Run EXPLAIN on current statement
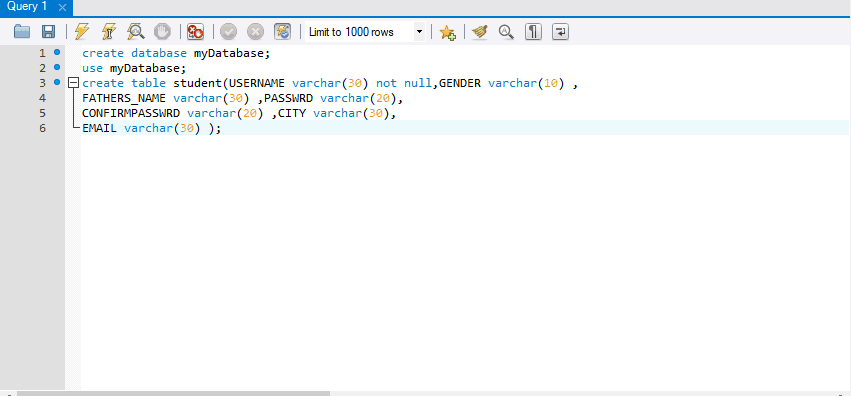Screen dimensions: 851x396 pos(135,31)
